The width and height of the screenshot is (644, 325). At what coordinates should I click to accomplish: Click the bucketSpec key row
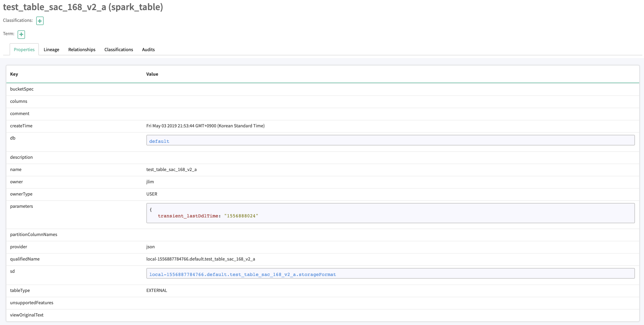(x=22, y=89)
